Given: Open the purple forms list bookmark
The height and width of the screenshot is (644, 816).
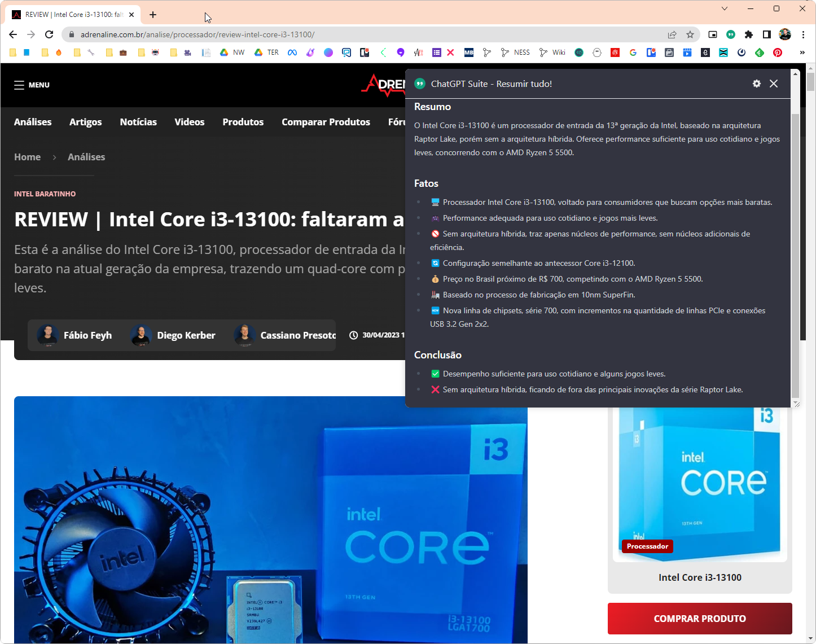Looking at the screenshot, I should coord(436,52).
